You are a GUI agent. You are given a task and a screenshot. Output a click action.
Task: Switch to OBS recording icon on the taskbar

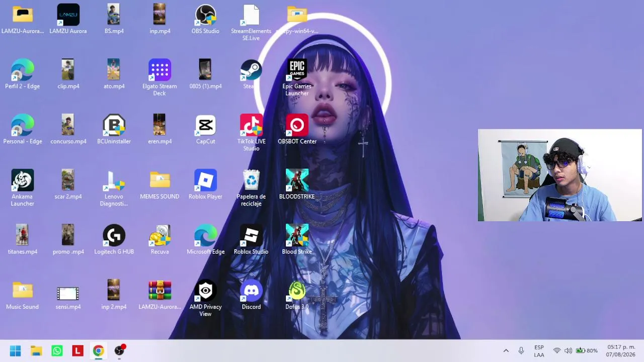click(x=119, y=351)
